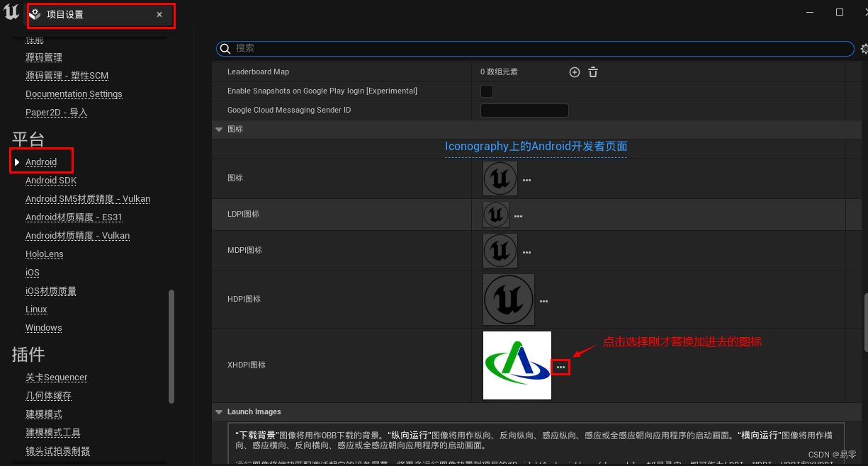Open the Windows platform settings
Viewport: 868px width, 466px height.
point(43,327)
